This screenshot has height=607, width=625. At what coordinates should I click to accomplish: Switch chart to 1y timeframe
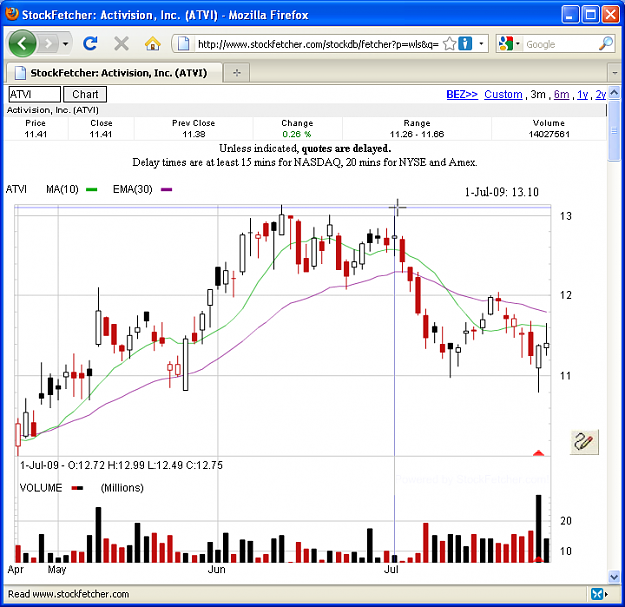tap(582, 94)
